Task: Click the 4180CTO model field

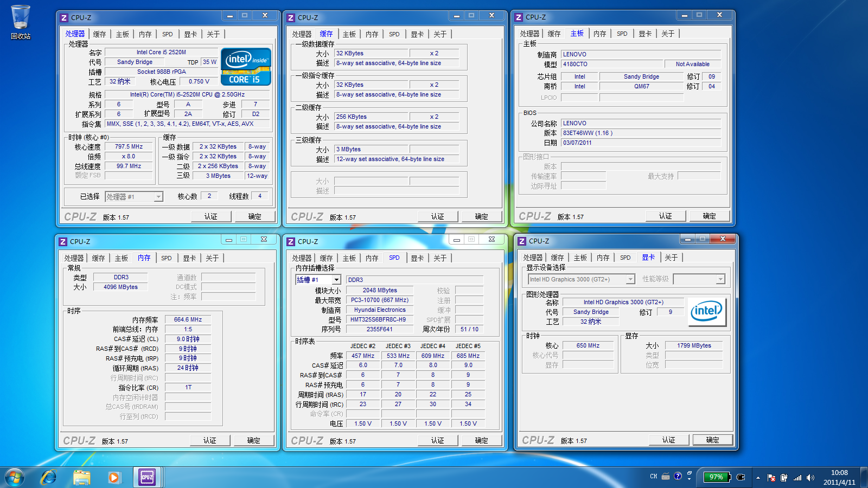Action: (612, 64)
